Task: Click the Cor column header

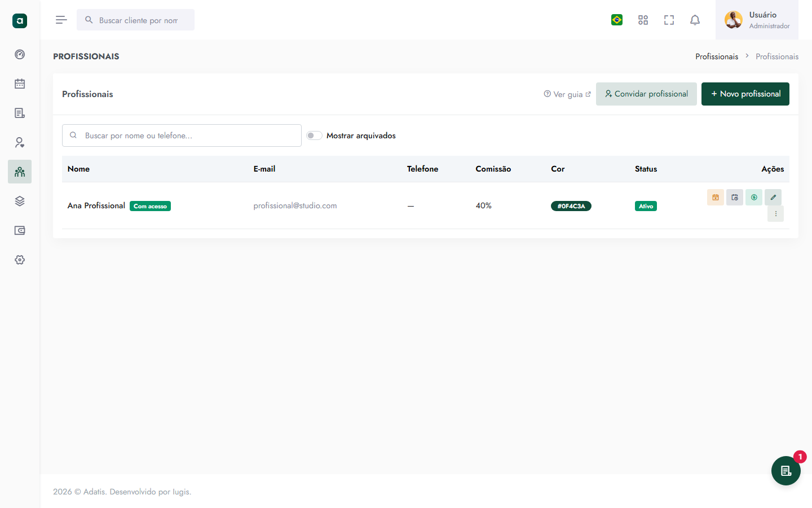Action: click(558, 169)
